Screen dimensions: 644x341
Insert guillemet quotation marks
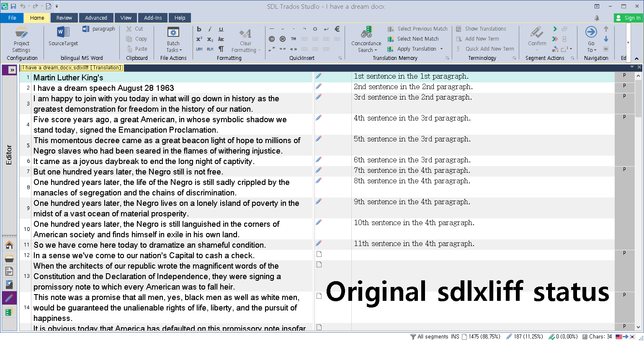pos(294,49)
